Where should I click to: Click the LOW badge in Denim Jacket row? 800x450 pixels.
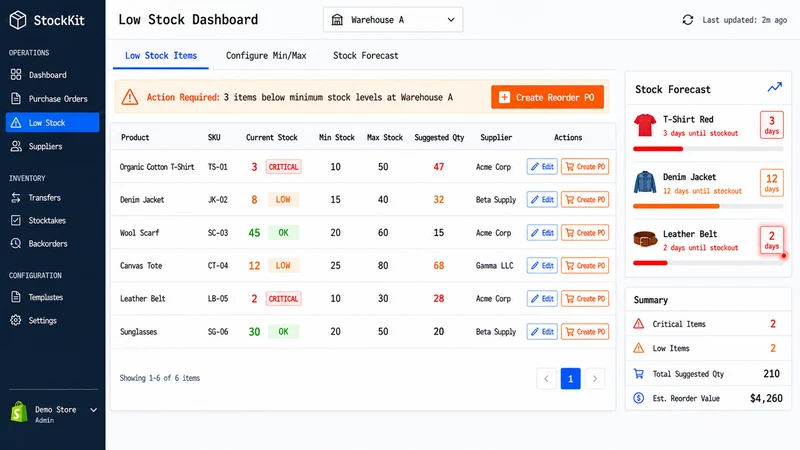pyautogui.click(x=283, y=199)
